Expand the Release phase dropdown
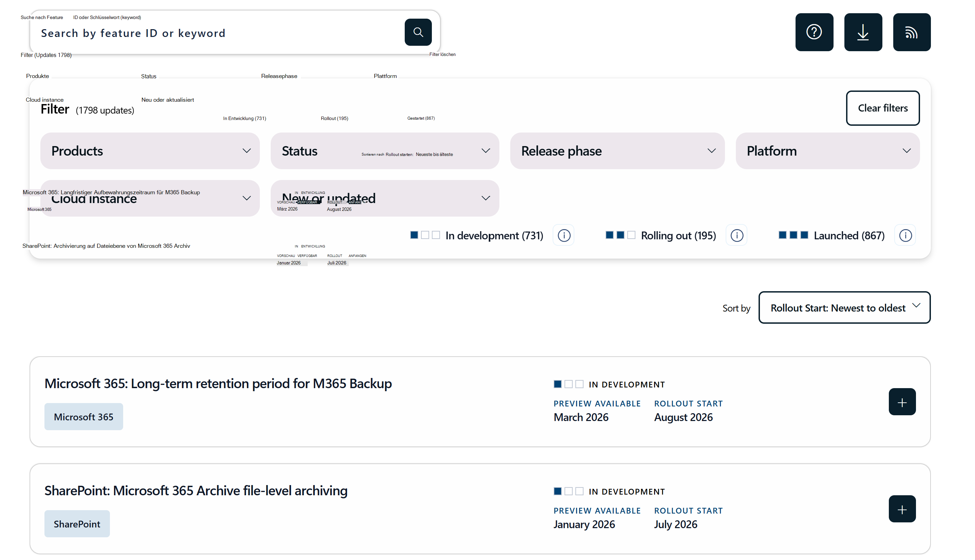 click(617, 151)
